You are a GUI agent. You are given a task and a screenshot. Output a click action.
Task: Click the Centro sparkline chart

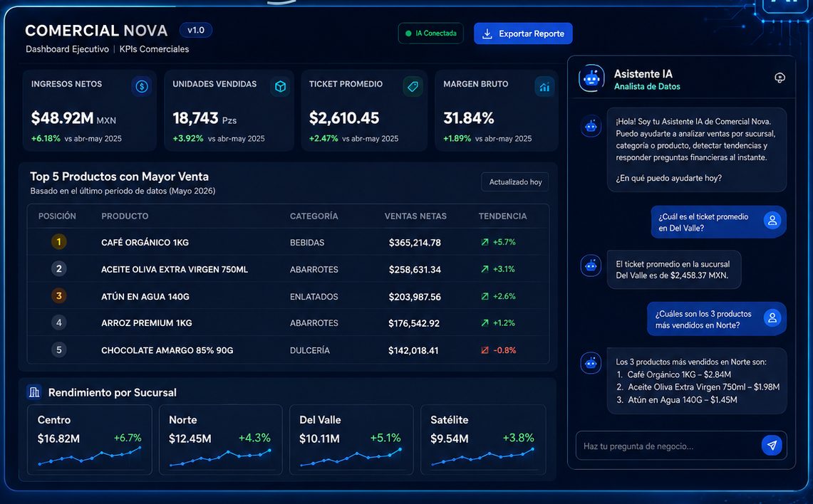pyautogui.click(x=89, y=456)
